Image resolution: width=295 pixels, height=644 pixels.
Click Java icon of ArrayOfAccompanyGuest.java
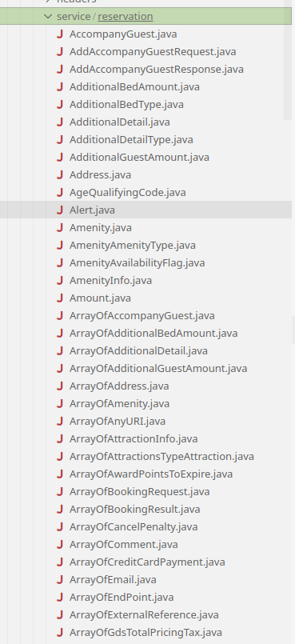60,316
